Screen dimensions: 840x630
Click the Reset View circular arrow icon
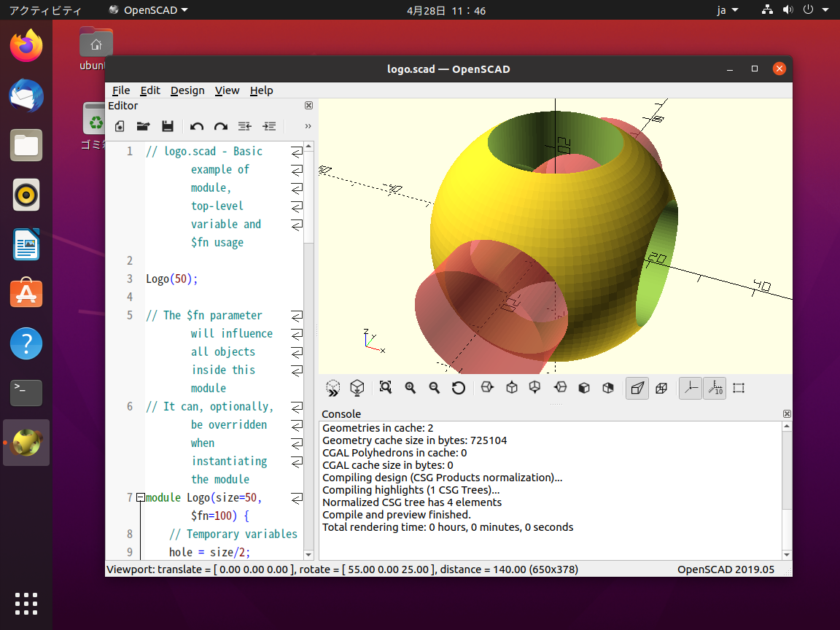point(459,388)
